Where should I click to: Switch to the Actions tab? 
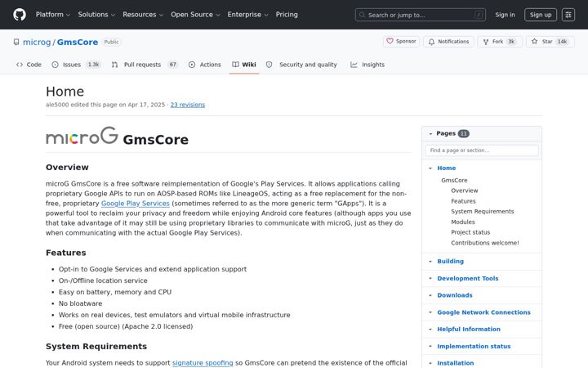205,65
